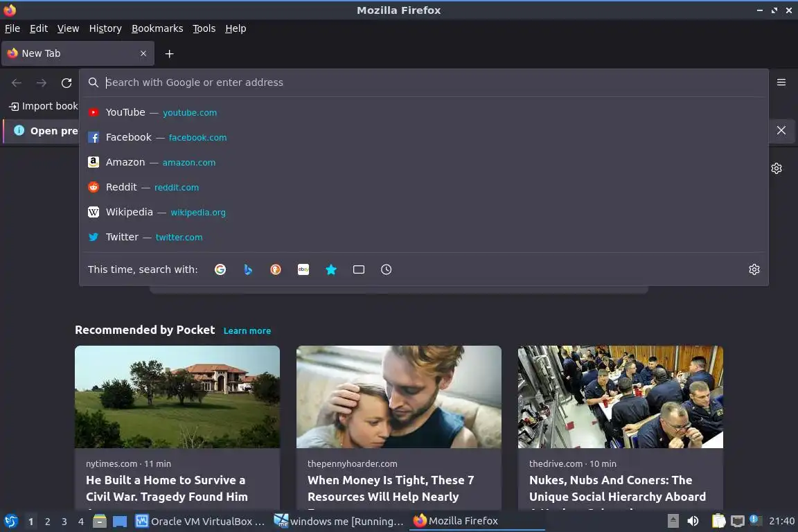Open file manager from taskbar
The height and width of the screenshot is (532, 798).
pyautogui.click(x=100, y=522)
